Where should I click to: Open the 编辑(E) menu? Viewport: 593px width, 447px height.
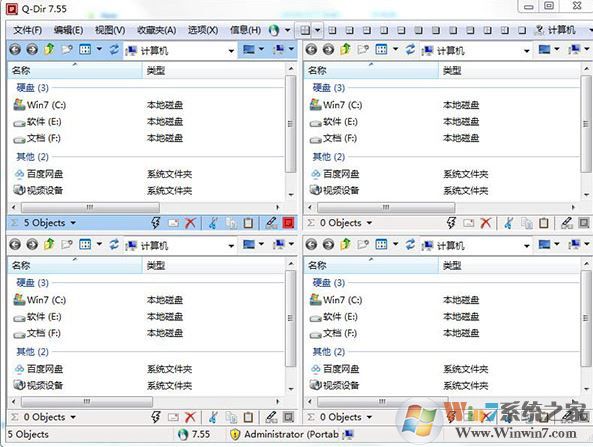[68, 30]
